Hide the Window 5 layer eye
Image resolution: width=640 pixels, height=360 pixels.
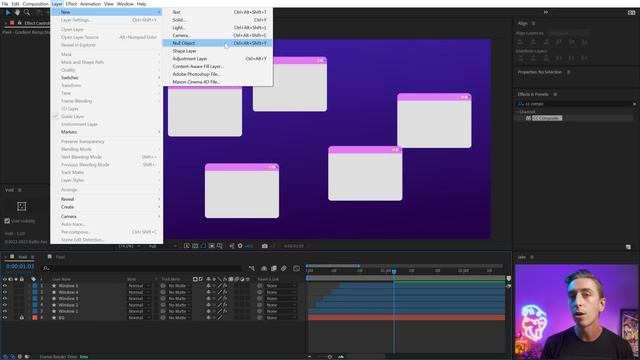coord(5,286)
